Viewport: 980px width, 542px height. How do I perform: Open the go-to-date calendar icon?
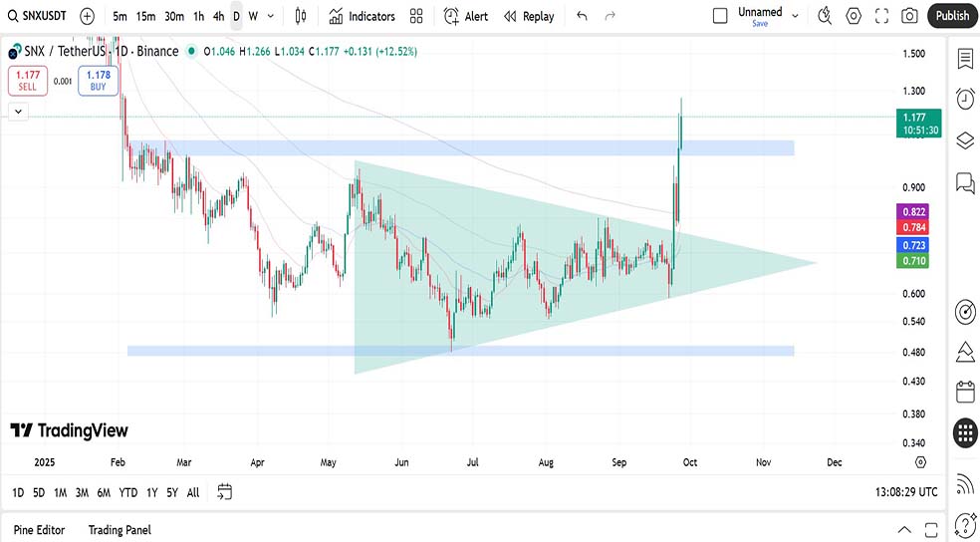225,492
